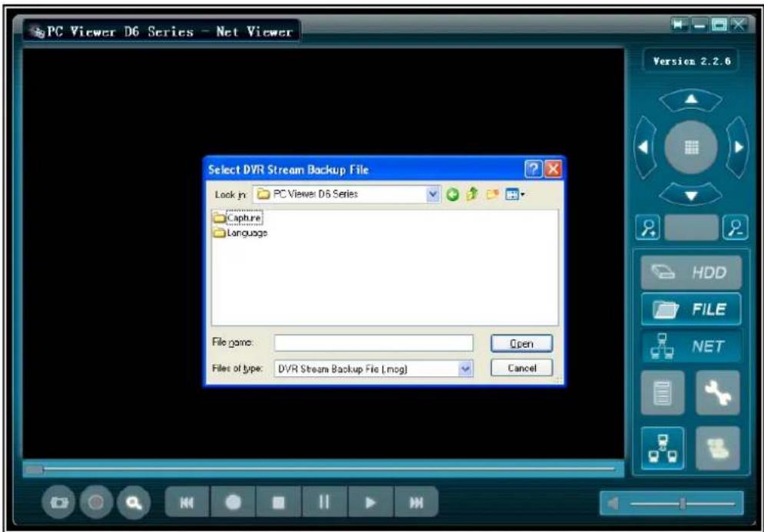Viewport: 764px width, 532px height.
Task: Click the Open button in dialog
Action: [x=521, y=343]
